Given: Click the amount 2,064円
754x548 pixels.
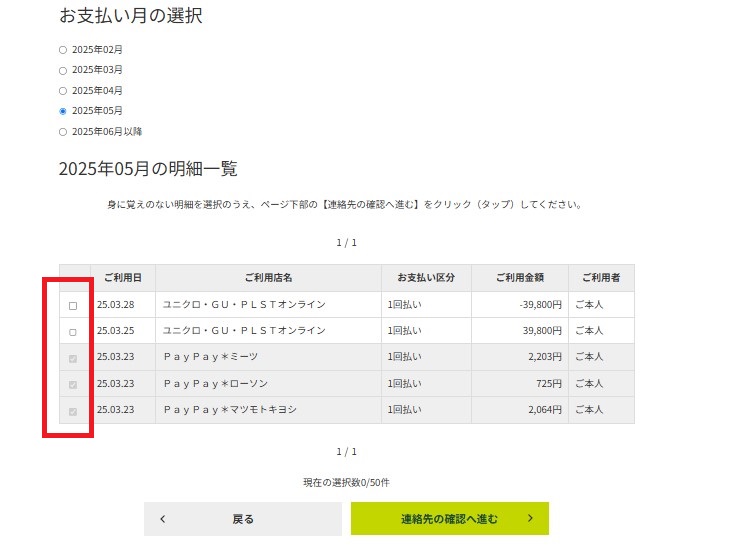Looking at the screenshot, I should click(545, 410).
